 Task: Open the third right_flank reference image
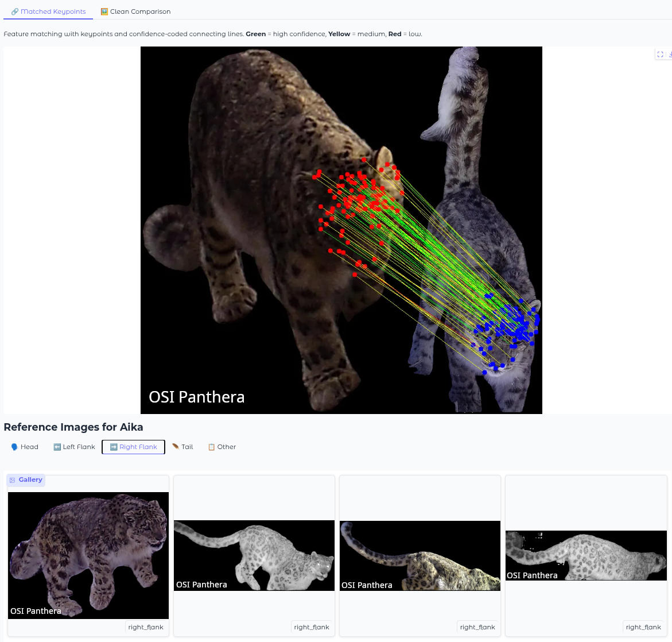pyautogui.click(x=419, y=555)
